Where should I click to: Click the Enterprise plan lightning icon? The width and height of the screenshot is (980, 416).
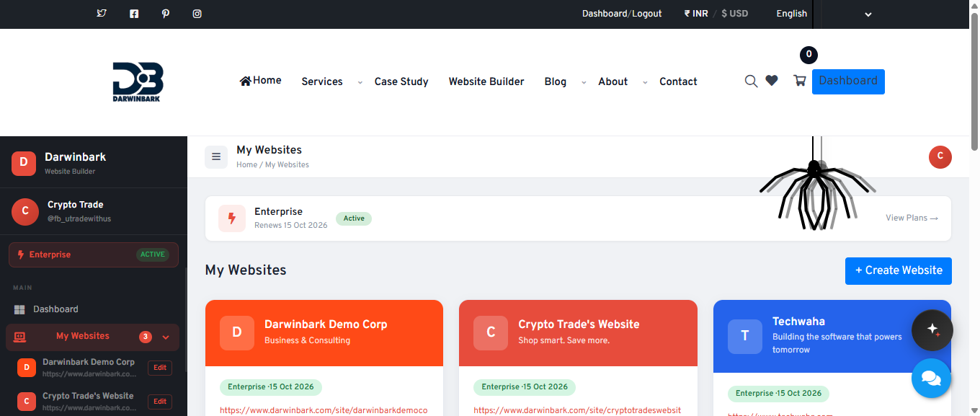[232, 218]
